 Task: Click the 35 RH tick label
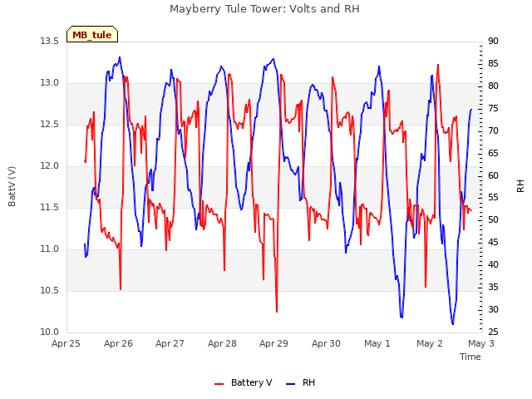[493, 287]
